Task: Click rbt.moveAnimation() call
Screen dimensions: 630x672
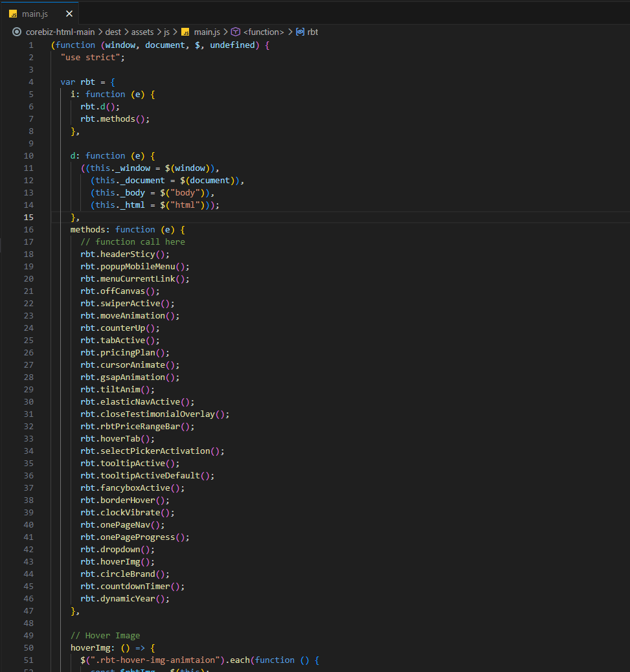Action: [130, 316]
